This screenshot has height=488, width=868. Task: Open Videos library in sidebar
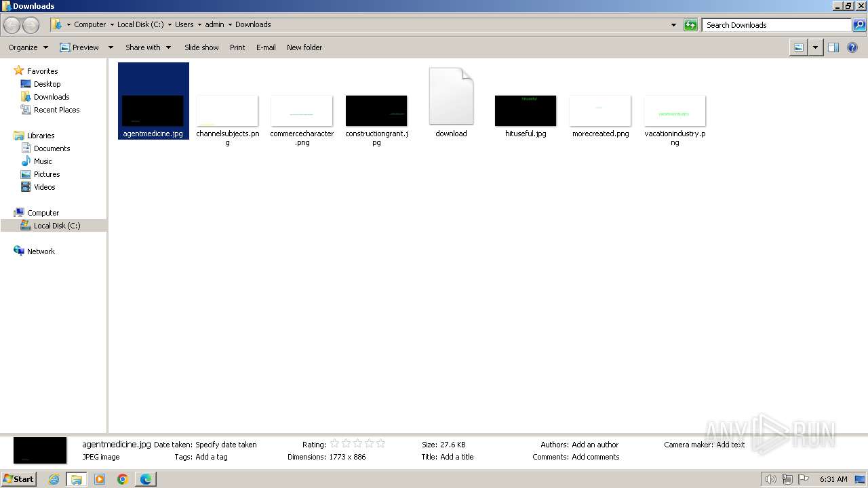pos(44,187)
